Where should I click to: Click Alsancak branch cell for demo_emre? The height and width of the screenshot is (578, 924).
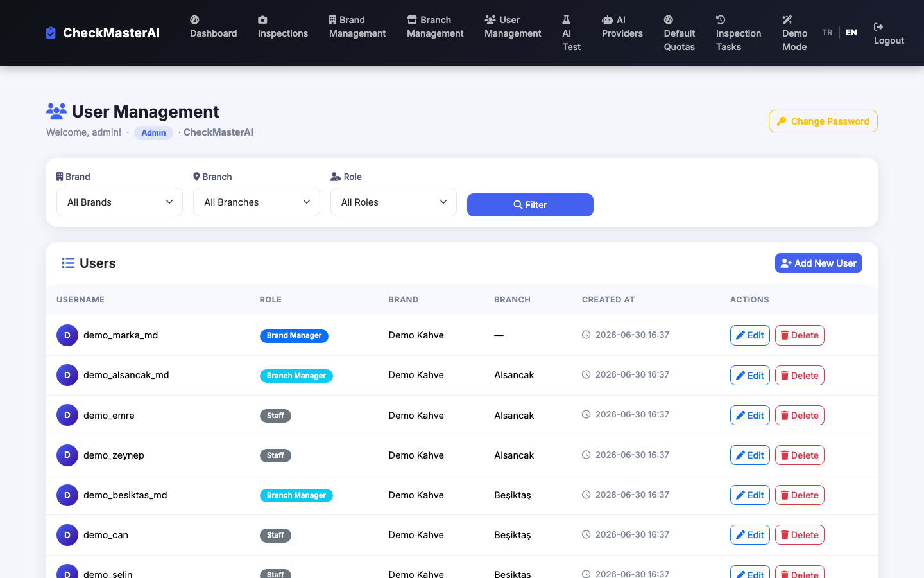[514, 416]
